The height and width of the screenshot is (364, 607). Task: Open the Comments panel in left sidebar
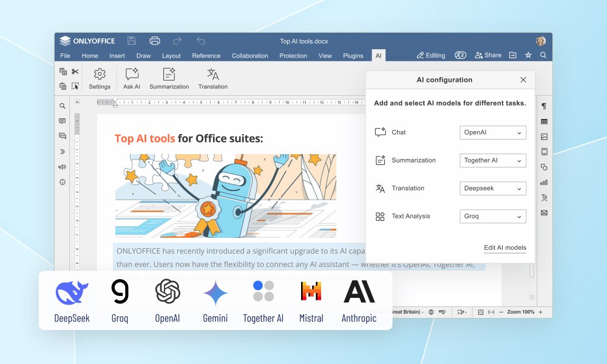63,136
